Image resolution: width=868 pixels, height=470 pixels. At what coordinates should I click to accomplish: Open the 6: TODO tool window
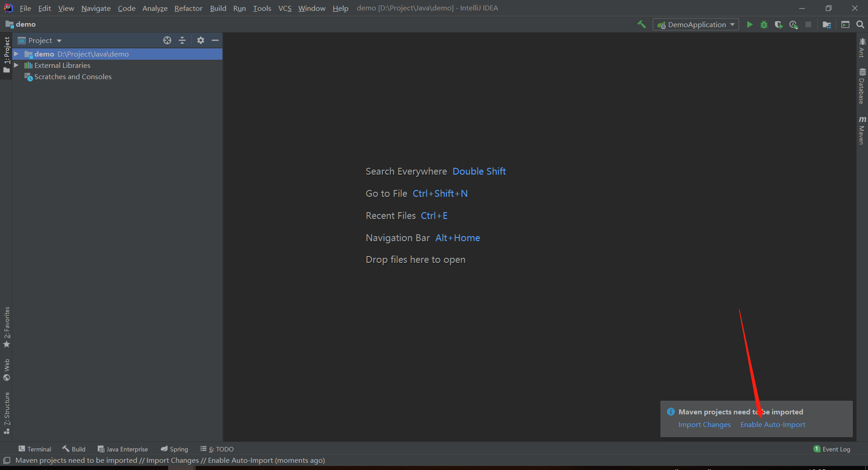pyautogui.click(x=217, y=449)
